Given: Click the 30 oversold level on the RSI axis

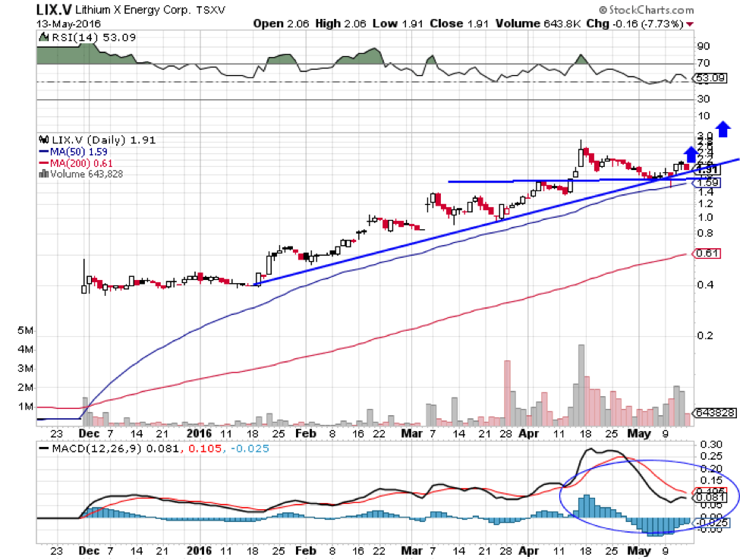Looking at the screenshot, I should (x=703, y=99).
